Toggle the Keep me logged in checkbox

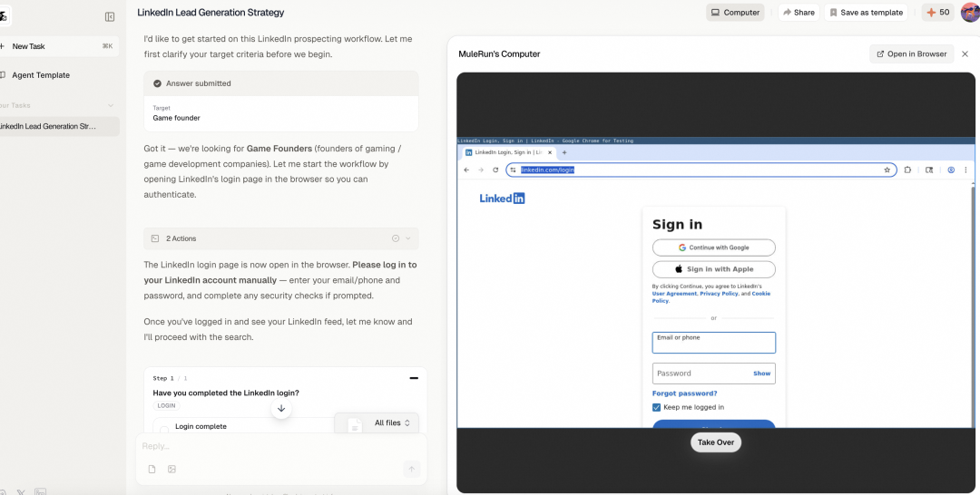pos(657,408)
